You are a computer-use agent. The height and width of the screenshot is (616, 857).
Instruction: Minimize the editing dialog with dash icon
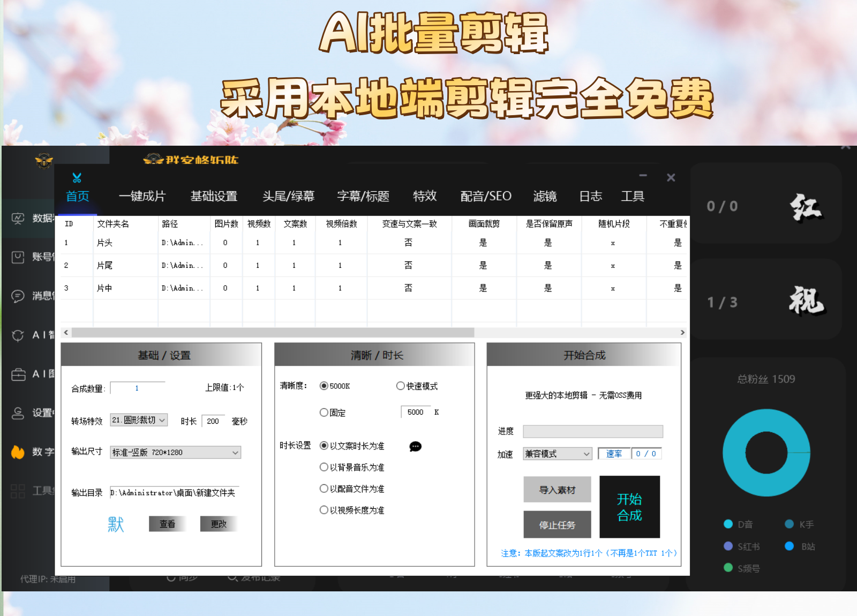pos(643,176)
